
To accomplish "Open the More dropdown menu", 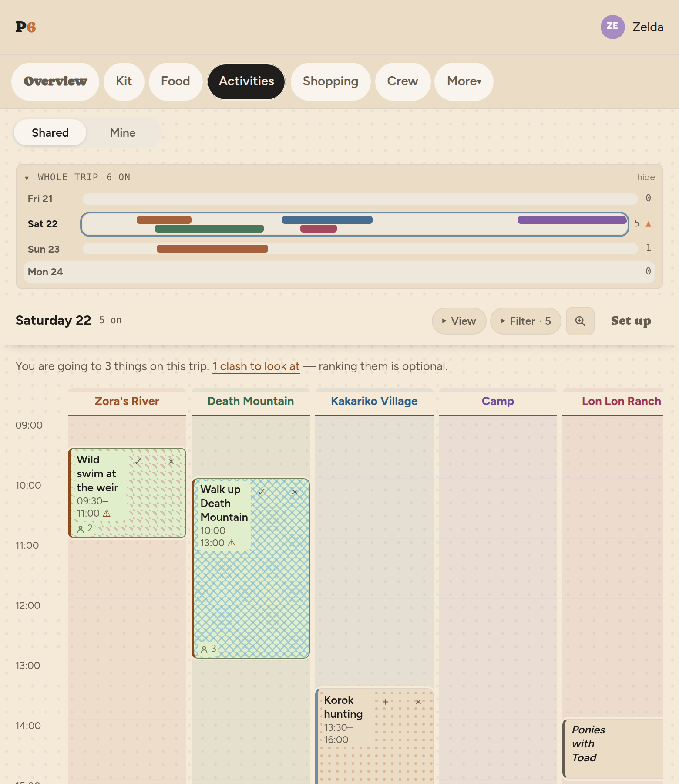I will coord(464,81).
